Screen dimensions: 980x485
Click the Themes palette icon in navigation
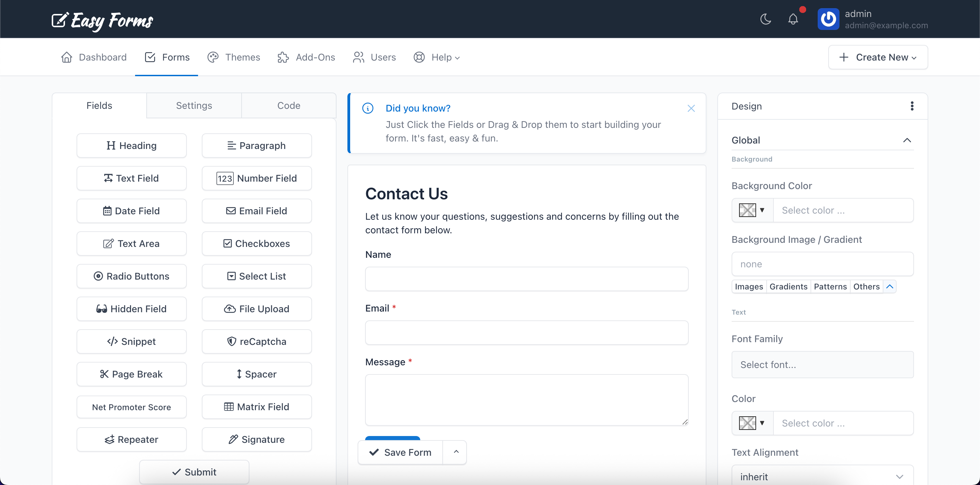[213, 57]
